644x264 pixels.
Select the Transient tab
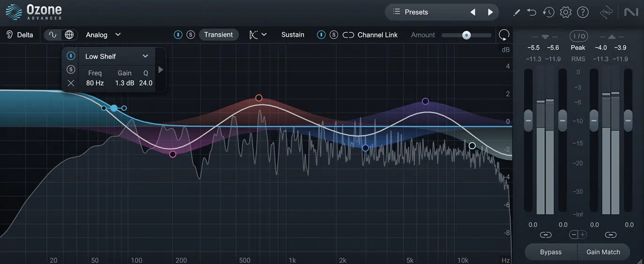(x=218, y=35)
